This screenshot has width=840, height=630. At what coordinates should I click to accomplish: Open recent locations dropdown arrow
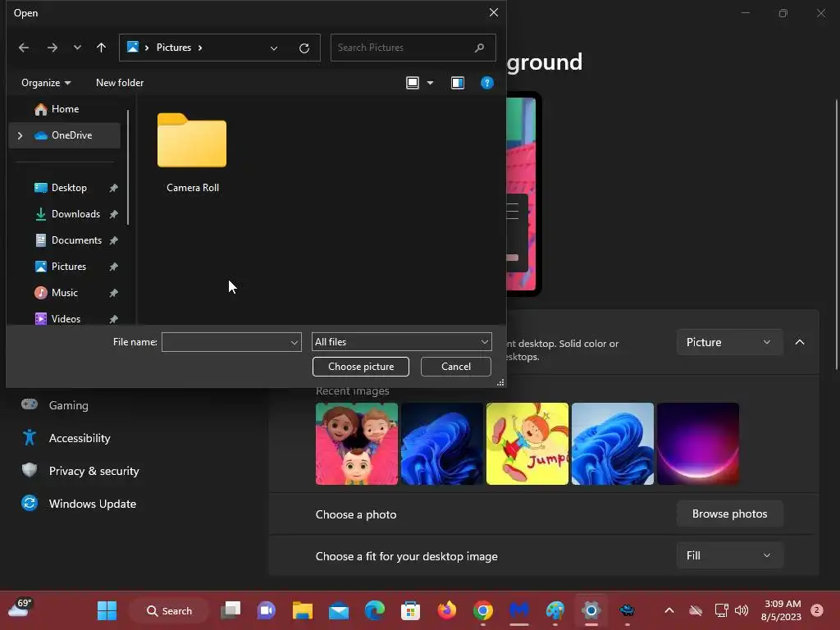[77, 48]
